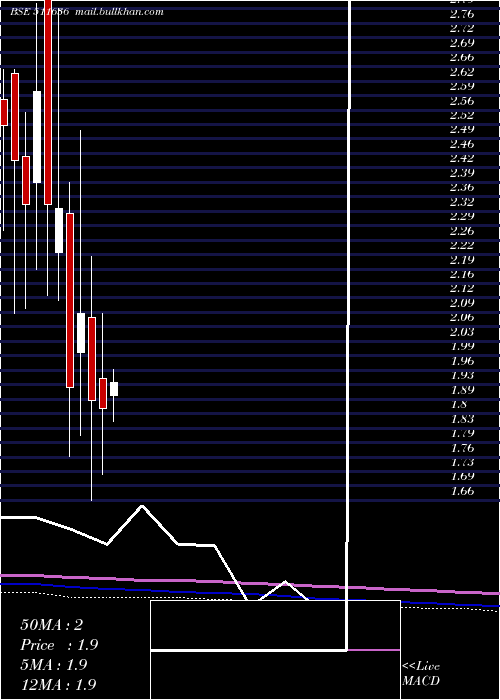The width and height of the screenshot is (500, 700).
Task: Click the 2.66 price axis label
Action: point(462,57)
